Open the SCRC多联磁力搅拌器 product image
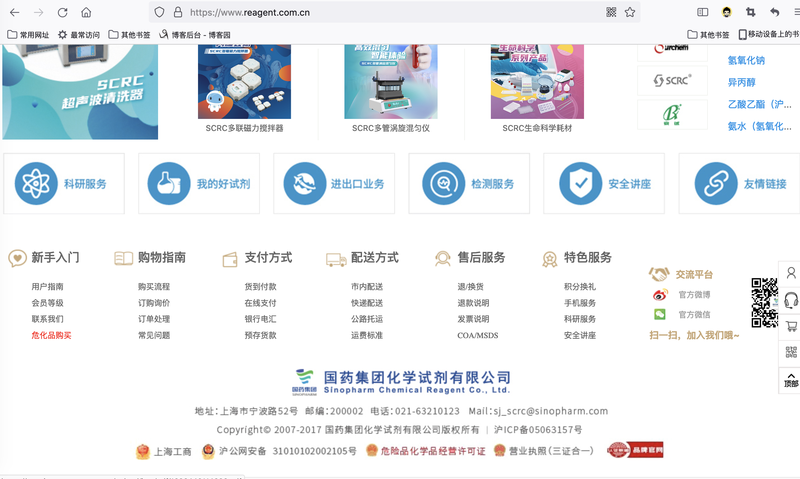This screenshot has height=479, width=800. coord(244,82)
